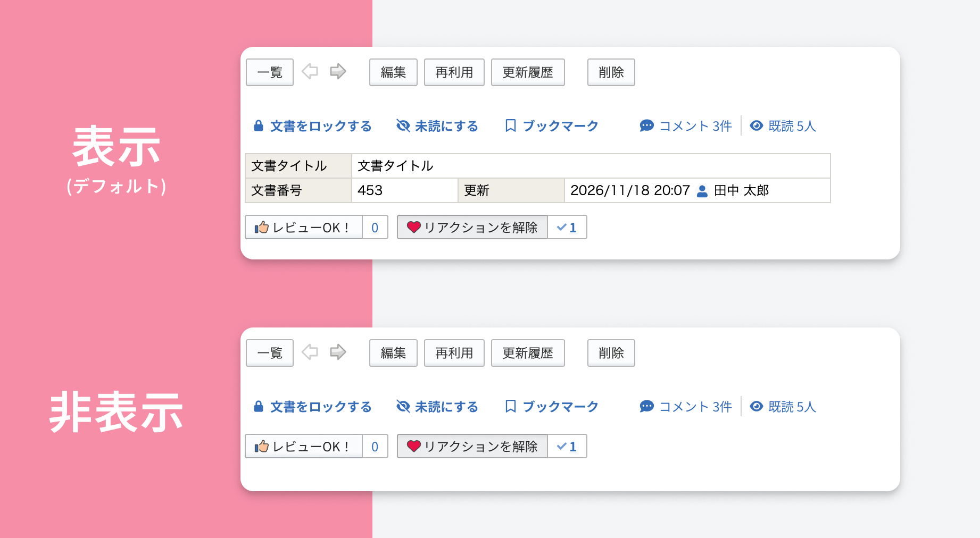Click 再利用 in the top panel
Viewport: 980px width, 538px height.
coord(454,72)
